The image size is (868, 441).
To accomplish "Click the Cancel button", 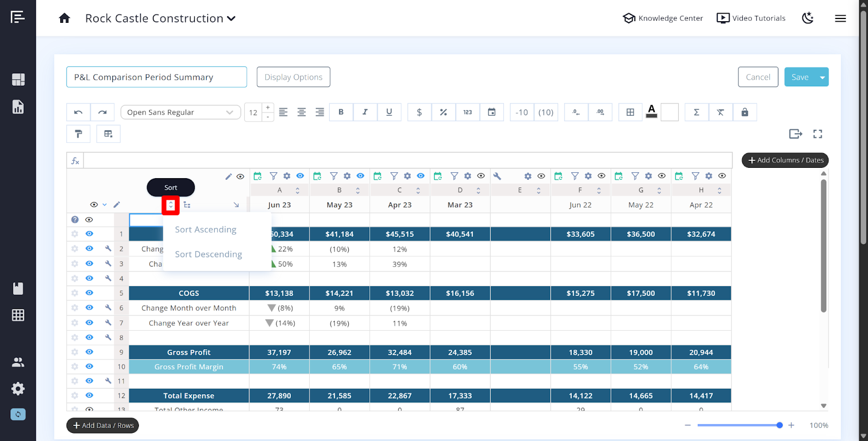I will click(x=758, y=77).
